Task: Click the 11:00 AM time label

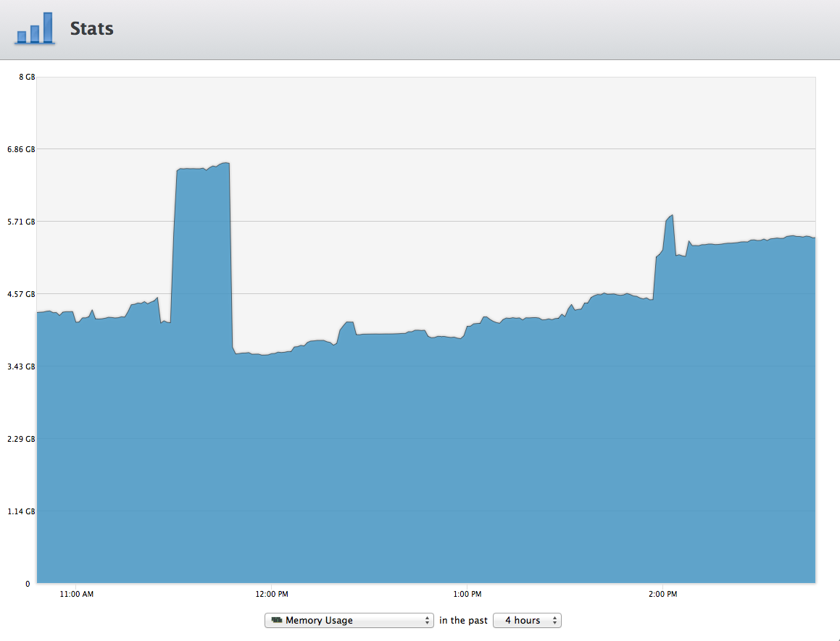Action: pos(77,594)
